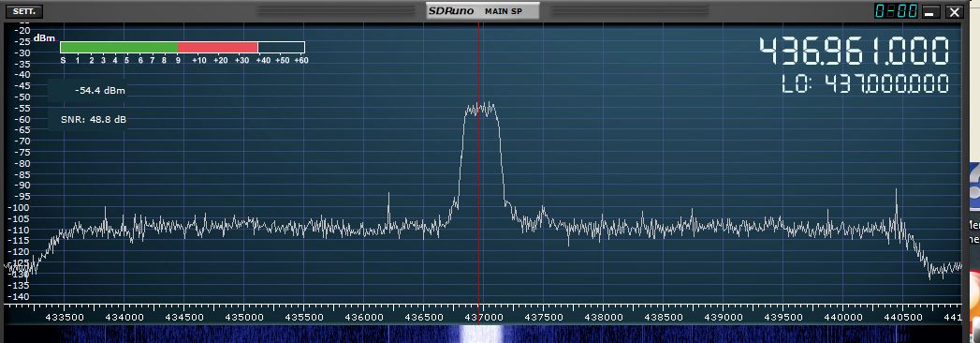Click the red tuning marker line

[478, 163]
